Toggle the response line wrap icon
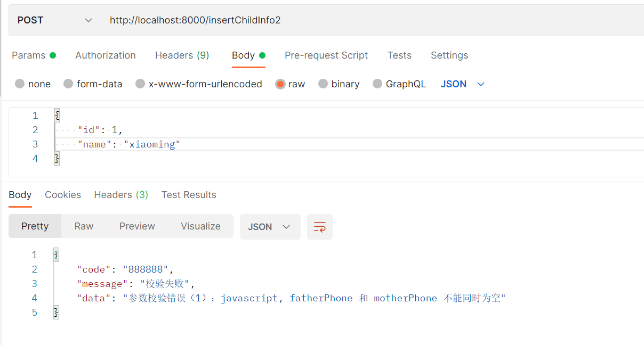The height and width of the screenshot is (345, 644). coord(320,227)
